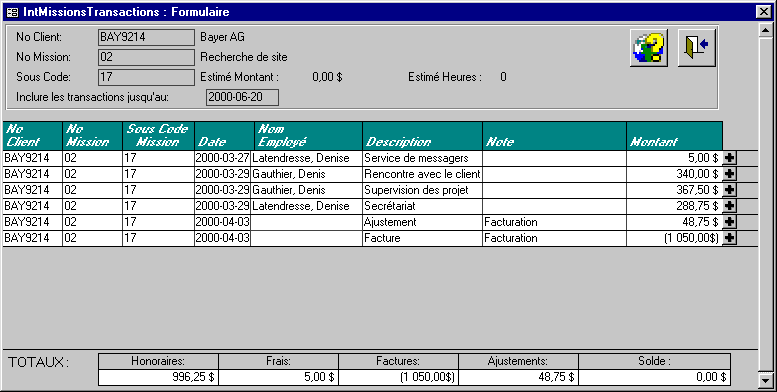Click the Date column header
The image size is (777, 392).
point(224,136)
